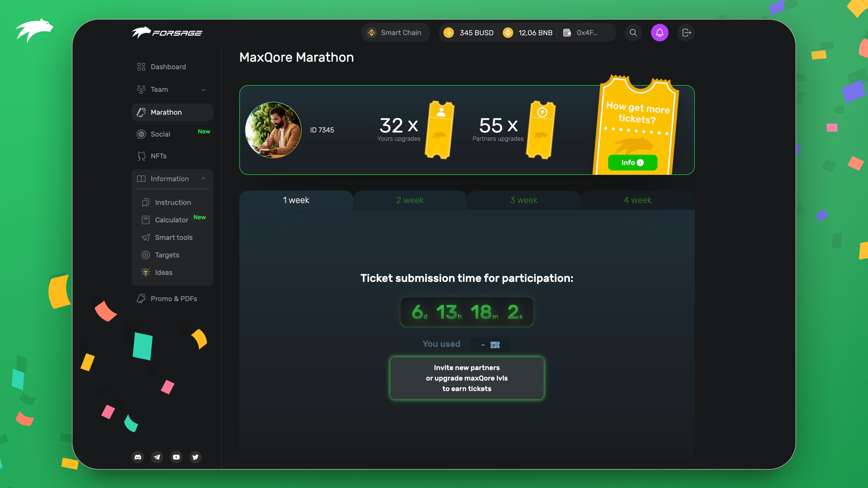The height and width of the screenshot is (488, 868).
Task: Open the Telegram social icon
Action: pos(157,457)
